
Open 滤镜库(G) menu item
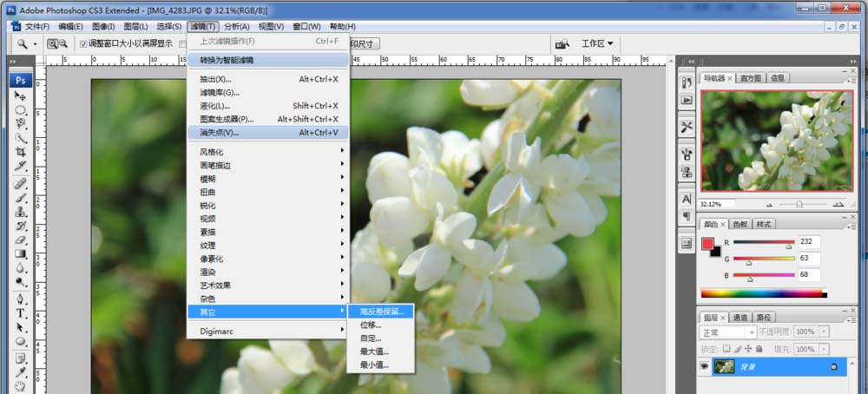coord(268,92)
